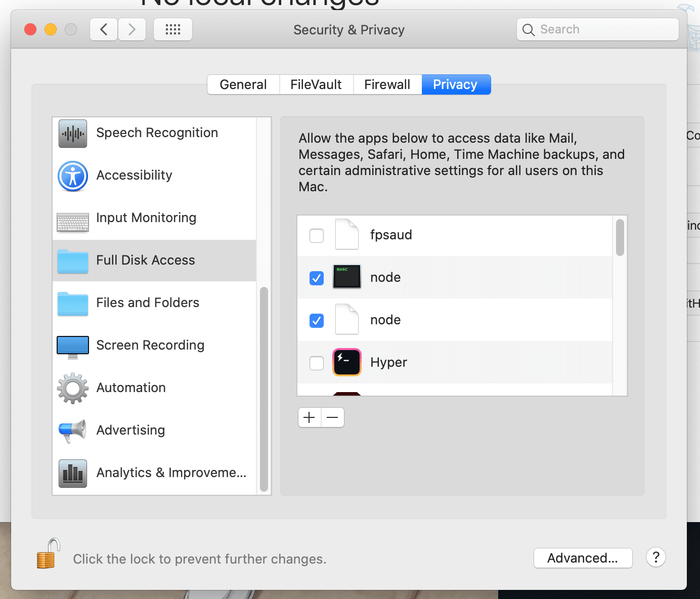The width and height of the screenshot is (700, 599).
Task: Click the fpsaud name in the app list
Action: coord(391,235)
